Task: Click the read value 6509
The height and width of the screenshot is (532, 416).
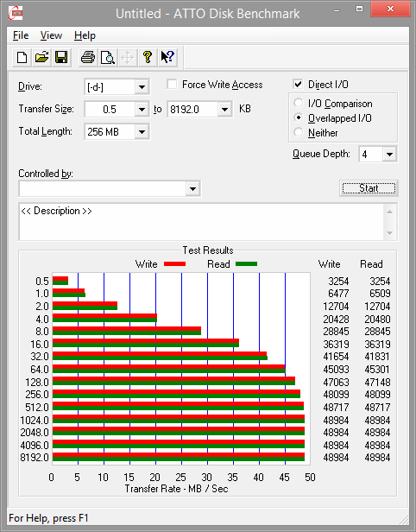Action: pyautogui.click(x=380, y=293)
